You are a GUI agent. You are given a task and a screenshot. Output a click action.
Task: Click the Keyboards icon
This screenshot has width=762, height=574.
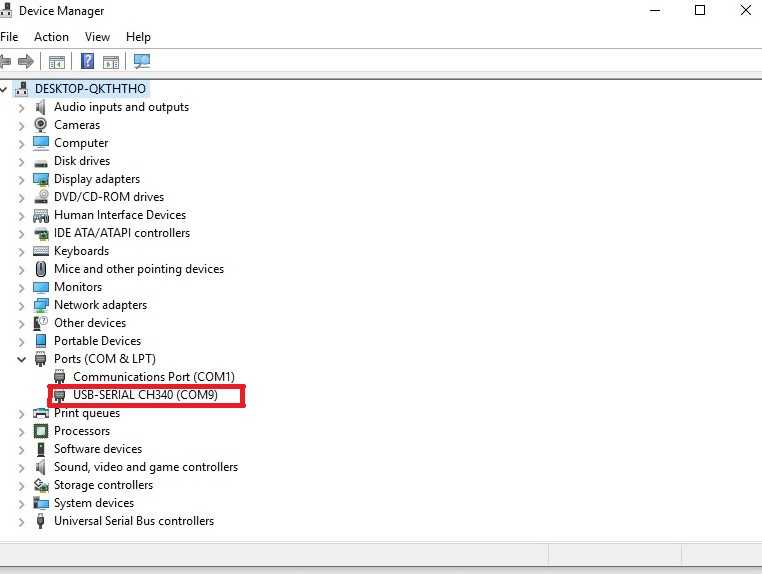pos(41,251)
